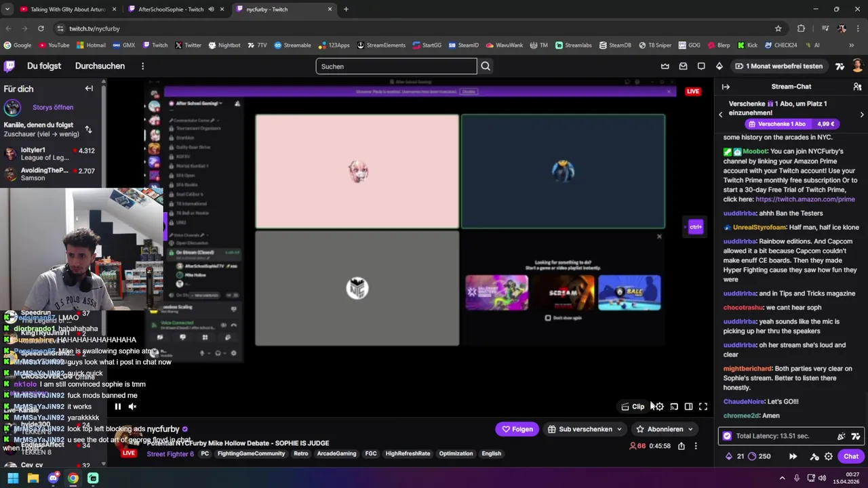Open the browser extensions puzzle icon
Viewport: 868px width, 488px height.
pos(801,28)
